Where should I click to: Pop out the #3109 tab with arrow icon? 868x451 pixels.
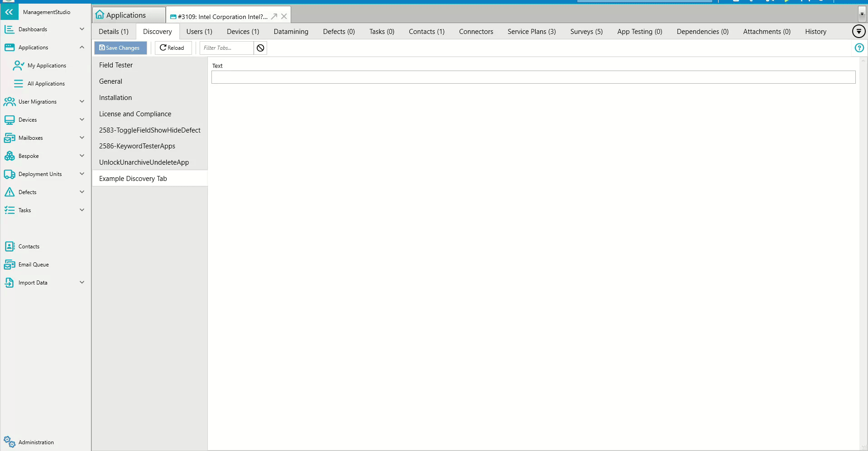(274, 16)
